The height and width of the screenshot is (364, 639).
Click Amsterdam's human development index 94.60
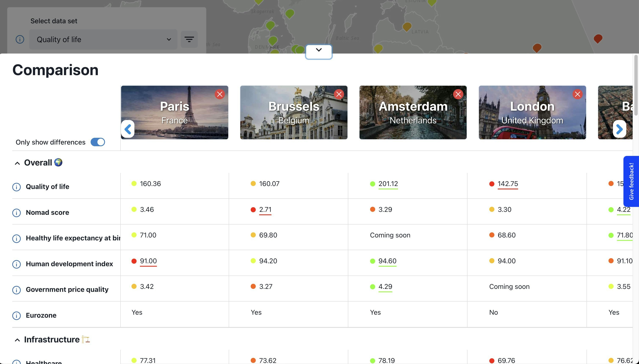[387, 261]
